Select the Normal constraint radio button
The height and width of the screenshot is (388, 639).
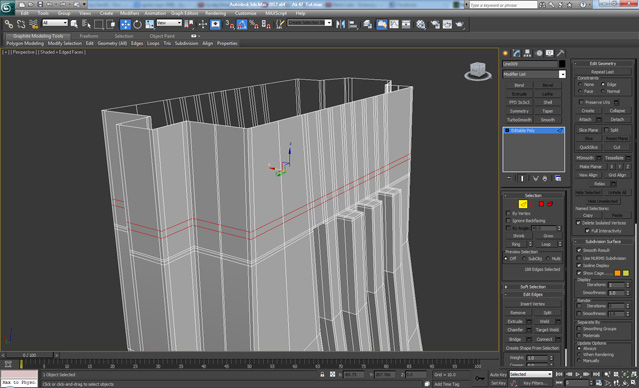coord(603,91)
